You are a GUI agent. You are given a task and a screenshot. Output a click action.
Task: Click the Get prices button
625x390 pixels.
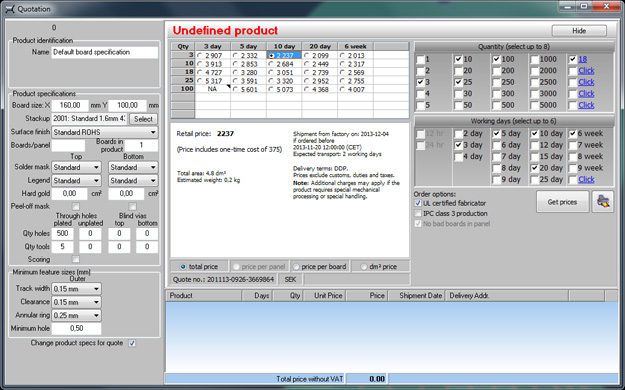562,202
